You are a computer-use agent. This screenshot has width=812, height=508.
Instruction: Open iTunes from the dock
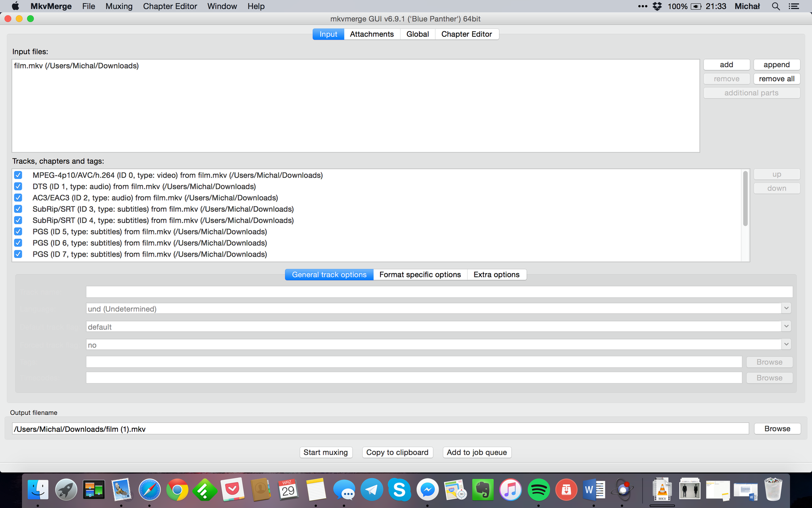click(510, 490)
